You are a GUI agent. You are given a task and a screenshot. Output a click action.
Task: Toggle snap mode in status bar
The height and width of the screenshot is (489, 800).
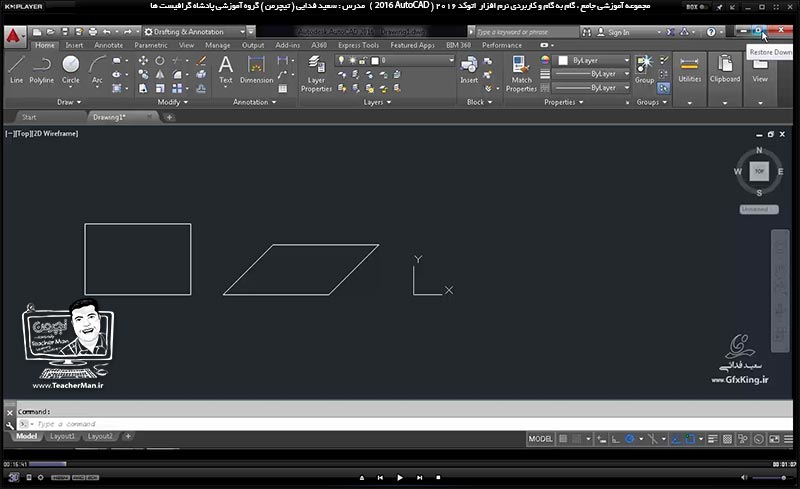point(577,439)
